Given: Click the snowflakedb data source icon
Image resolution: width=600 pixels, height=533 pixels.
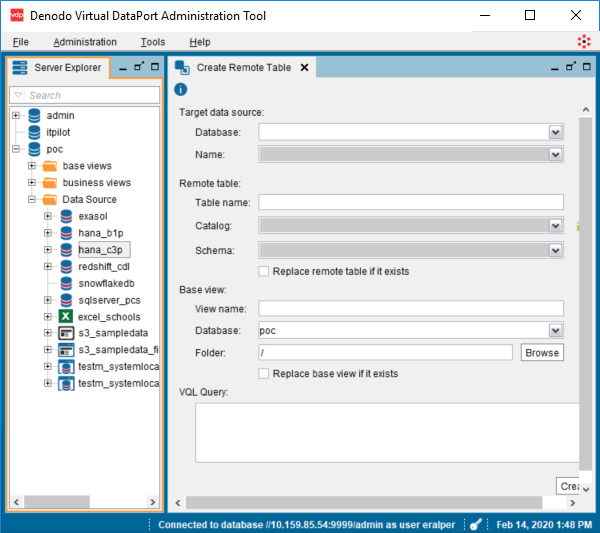Looking at the screenshot, I should click(66, 284).
